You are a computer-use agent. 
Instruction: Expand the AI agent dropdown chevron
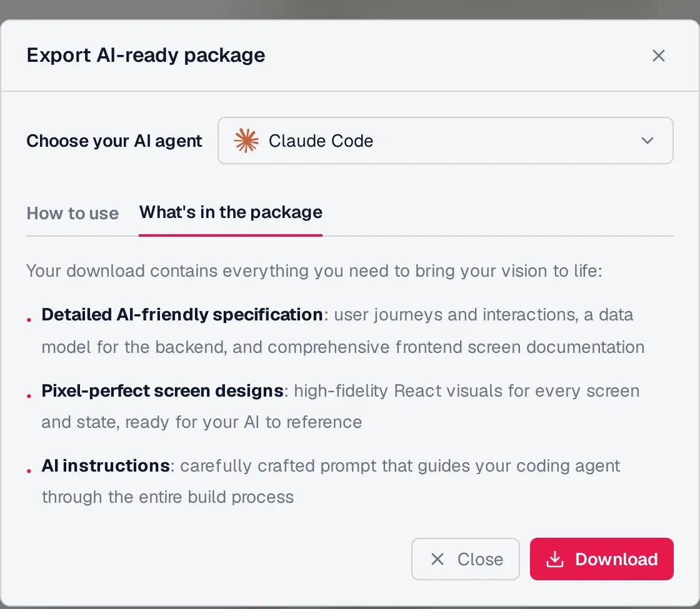click(647, 141)
